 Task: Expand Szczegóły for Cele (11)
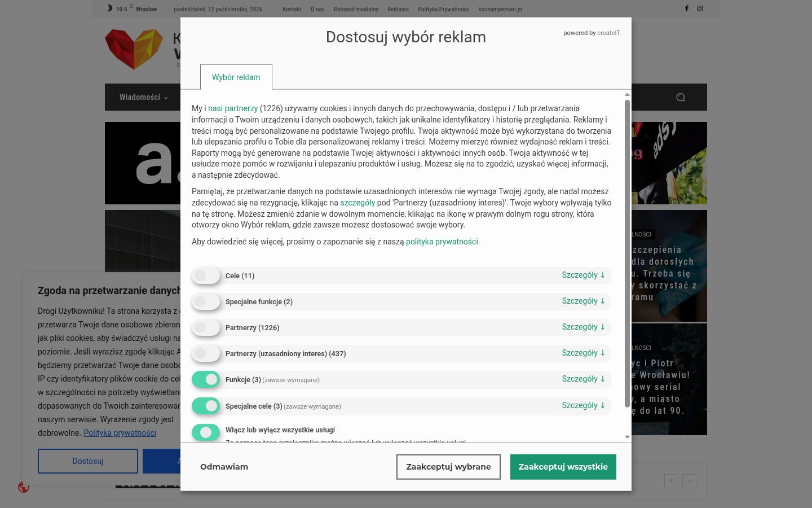583,275
